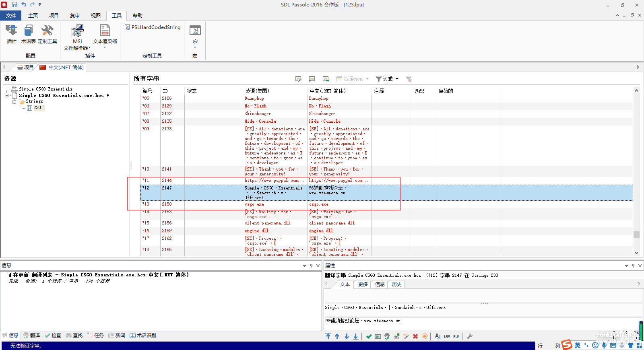Switch to the 查找 output tab at bottom
Image resolution: width=644 pixels, height=350 pixels.
point(74,336)
